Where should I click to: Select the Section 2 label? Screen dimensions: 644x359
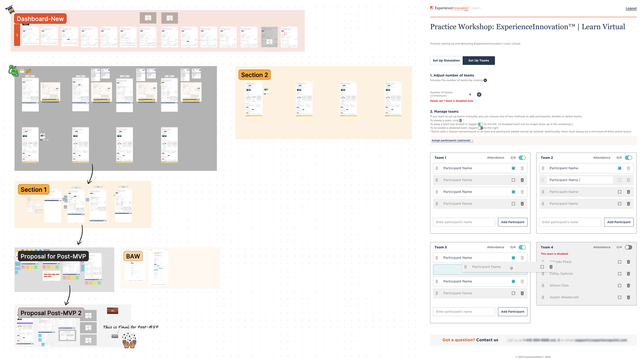[x=255, y=75]
